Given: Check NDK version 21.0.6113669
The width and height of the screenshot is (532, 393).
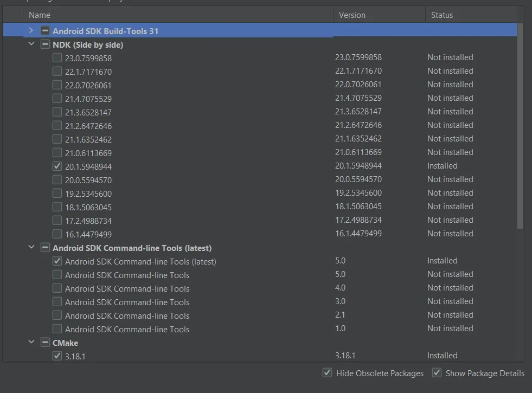Looking at the screenshot, I should (57, 152).
